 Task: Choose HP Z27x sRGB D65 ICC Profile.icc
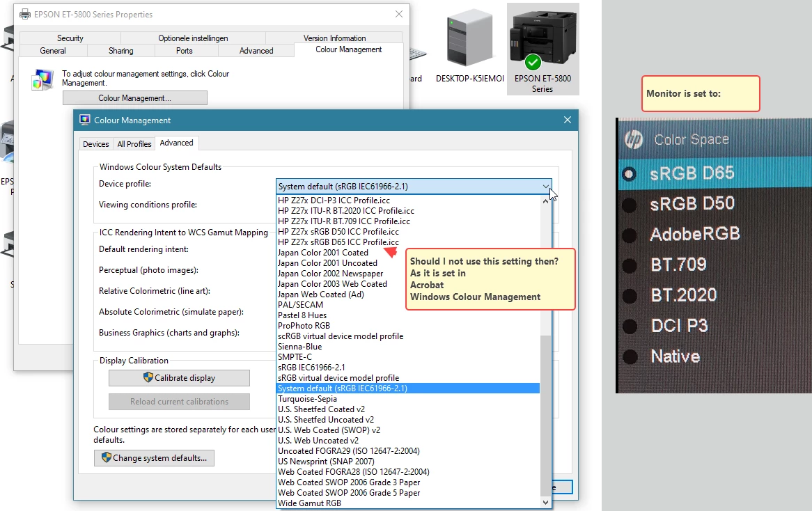(x=408, y=242)
